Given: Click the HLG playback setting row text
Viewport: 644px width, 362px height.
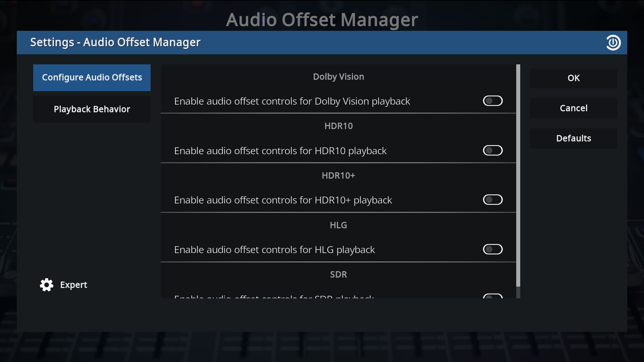Looking at the screenshot, I should (274, 250).
